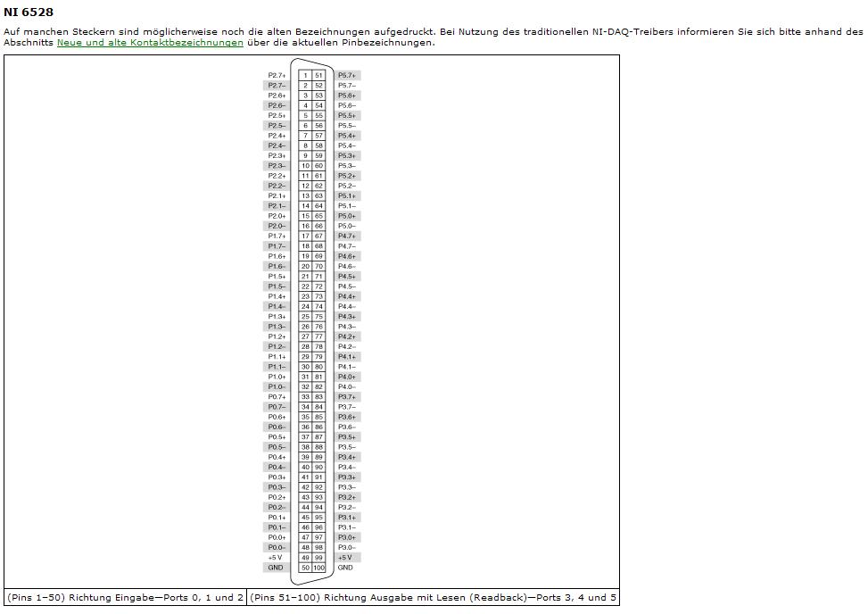868x614 pixels.
Task: Click pin number 50 cell
Action: [305, 568]
